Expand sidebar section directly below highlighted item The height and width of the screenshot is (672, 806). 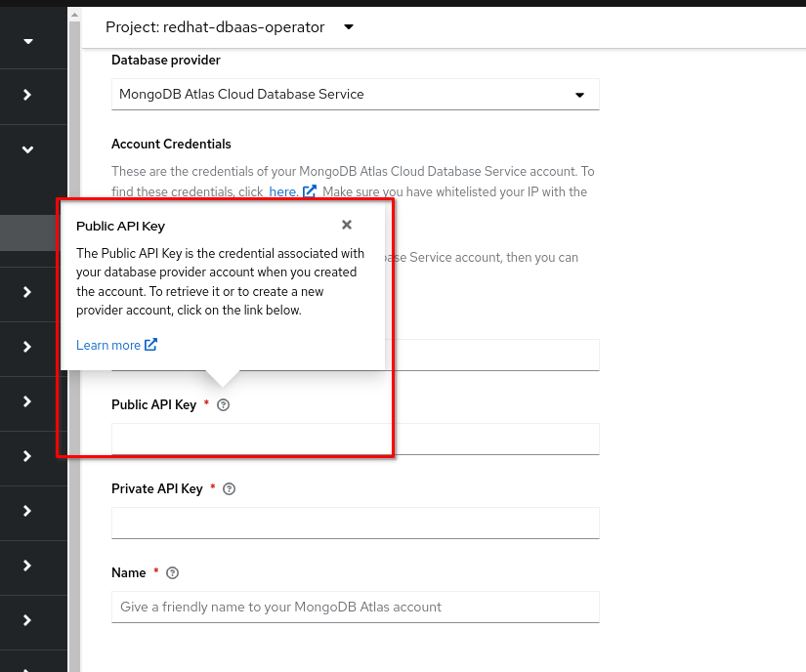click(x=27, y=292)
